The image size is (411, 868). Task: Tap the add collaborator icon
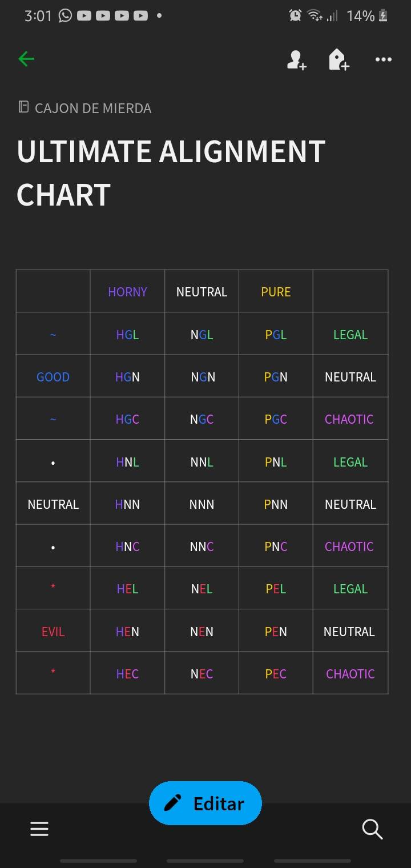[296, 59]
